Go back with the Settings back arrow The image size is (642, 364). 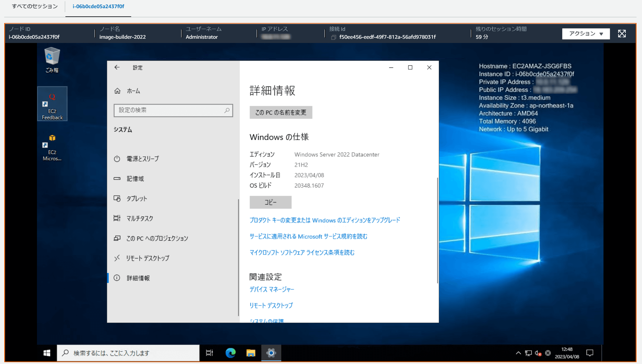[x=117, y=67]
